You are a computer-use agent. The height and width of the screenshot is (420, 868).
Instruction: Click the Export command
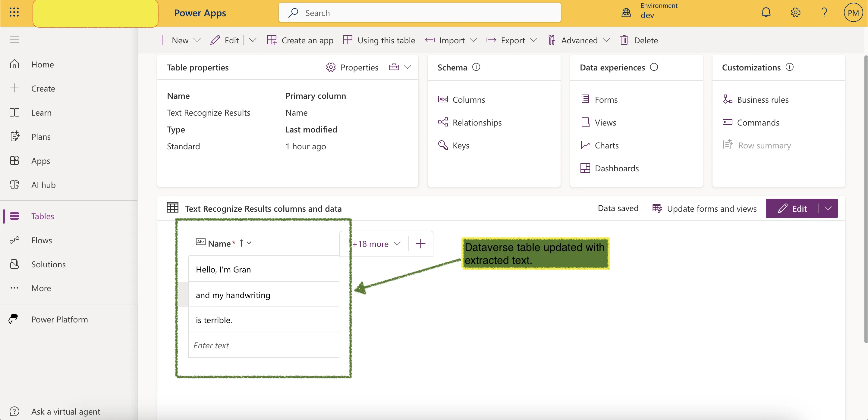pos(506,40)
